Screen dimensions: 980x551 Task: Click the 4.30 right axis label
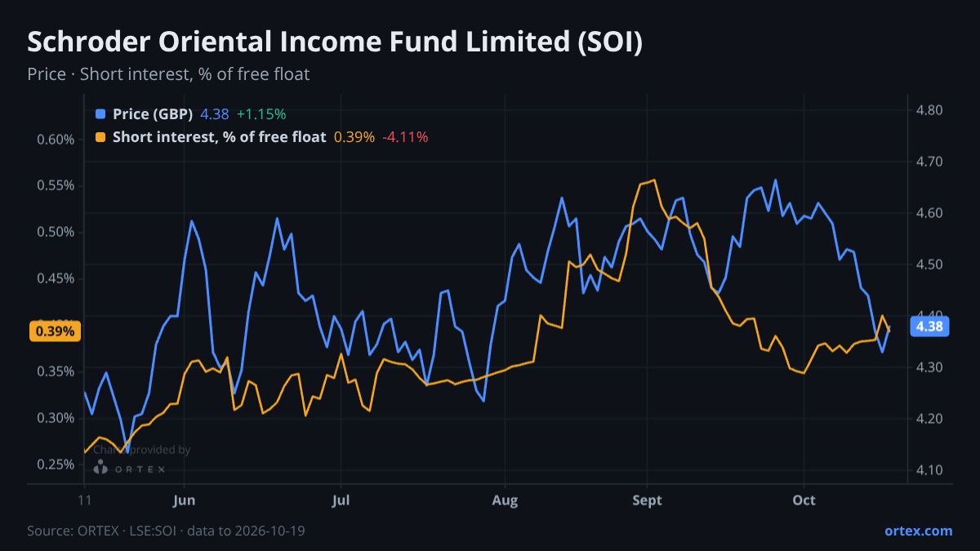pyautogui.click(x=929, y=367)
